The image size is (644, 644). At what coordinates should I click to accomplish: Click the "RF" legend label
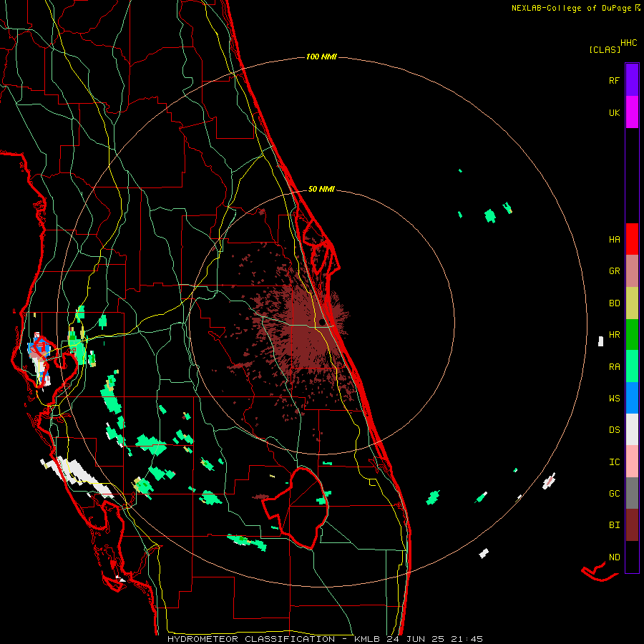tap(614, 80)
